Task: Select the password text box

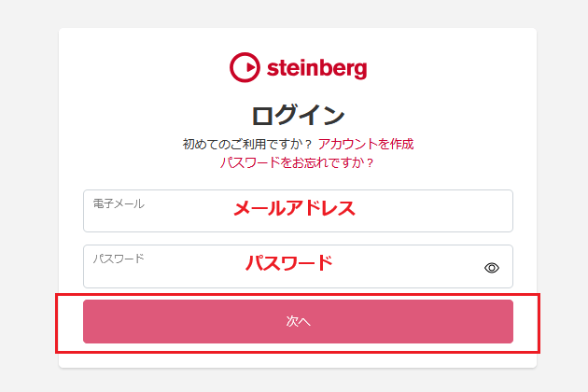Action: pos(280,273)
